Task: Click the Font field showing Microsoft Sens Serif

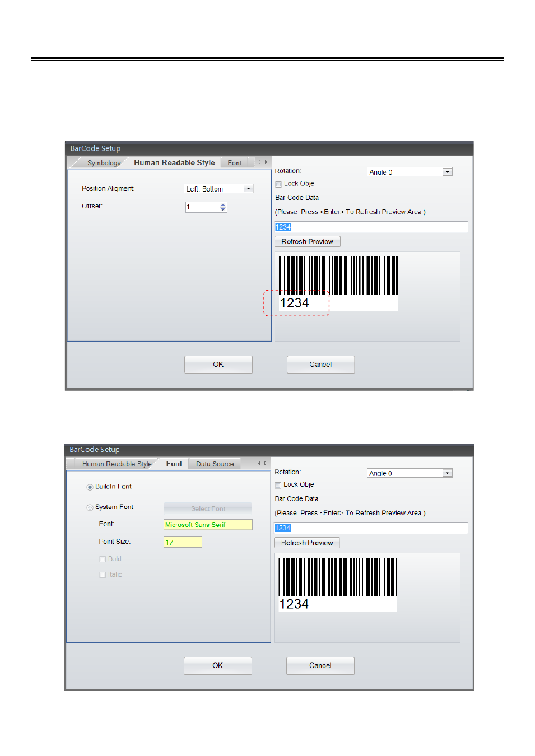Action: click(208, 525)
